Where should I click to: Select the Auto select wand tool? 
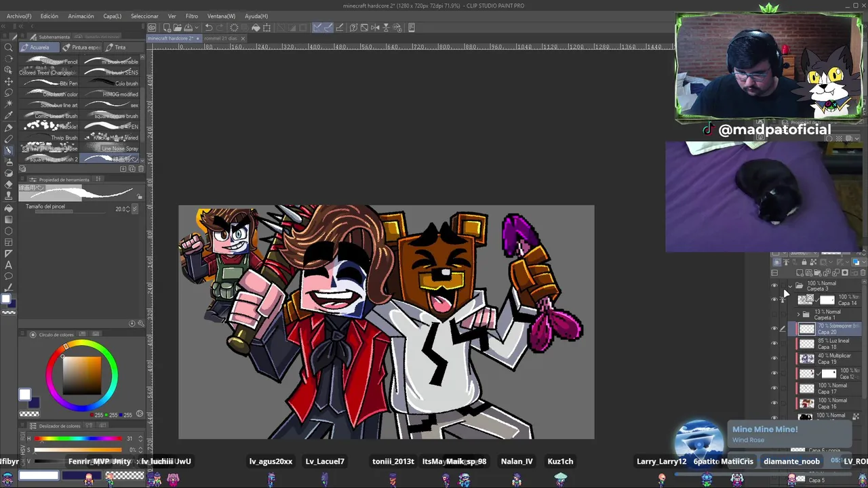pos(9,104)
